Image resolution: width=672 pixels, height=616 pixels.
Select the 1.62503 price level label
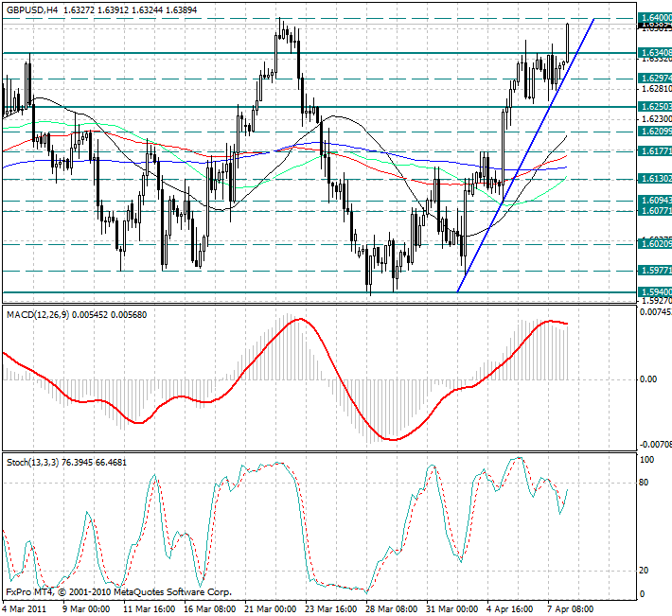(x=655, y=106)
